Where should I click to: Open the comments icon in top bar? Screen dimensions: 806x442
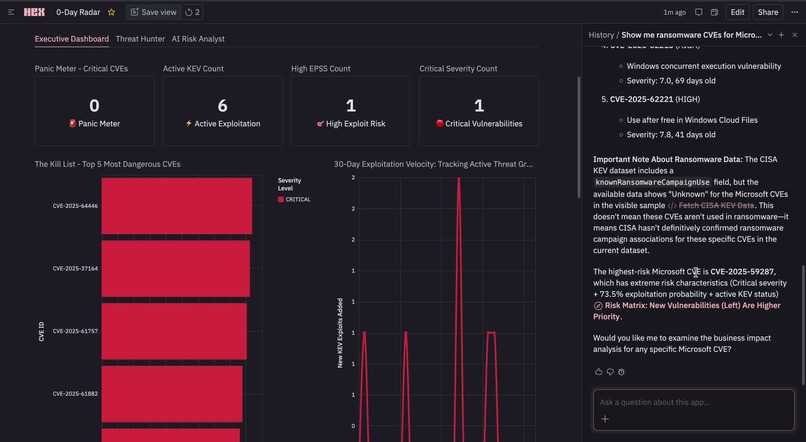point(699,12)
